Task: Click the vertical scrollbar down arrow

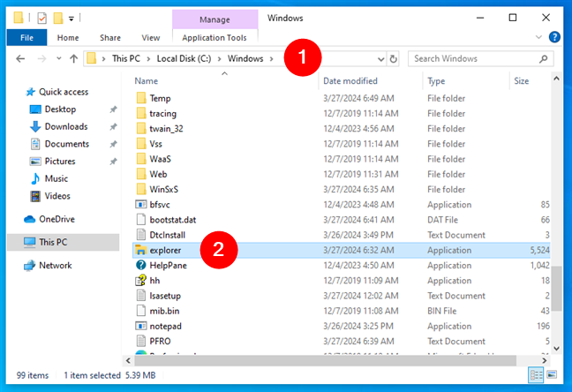Action: [x=556, y=349]
